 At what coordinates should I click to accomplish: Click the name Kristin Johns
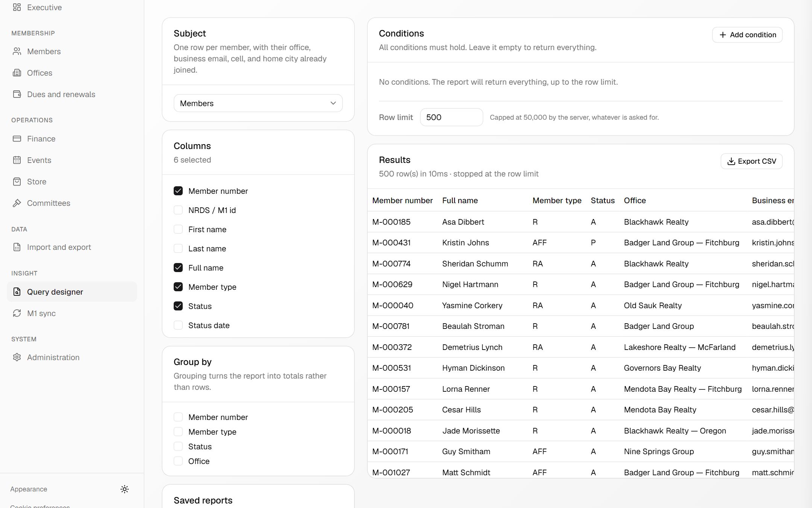[x=465, y=242]
